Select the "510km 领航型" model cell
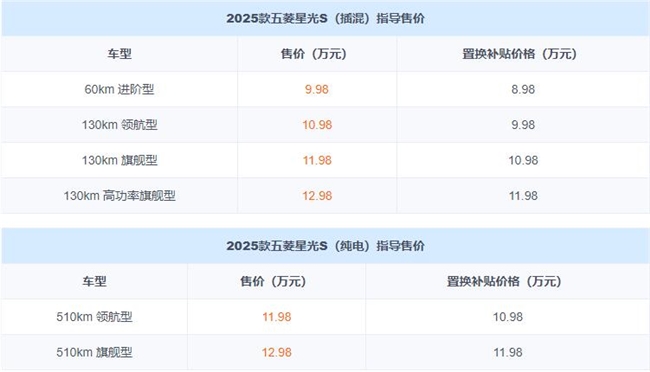Screen dimensions: 650x372 94,317
